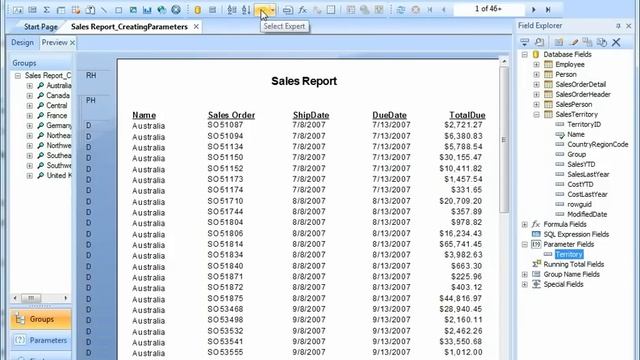
Task: Click the Sales Report title text
Action: (x=304, y=81)
